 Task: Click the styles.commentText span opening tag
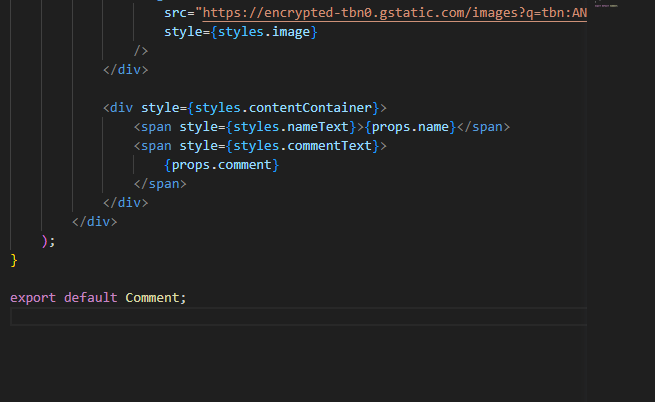[x=260, y=146]
